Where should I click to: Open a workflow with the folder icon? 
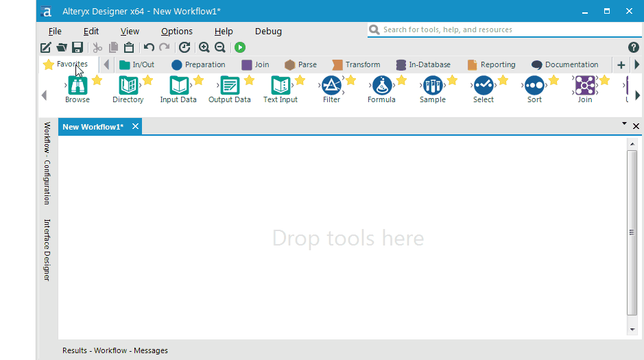pos(62,47)
